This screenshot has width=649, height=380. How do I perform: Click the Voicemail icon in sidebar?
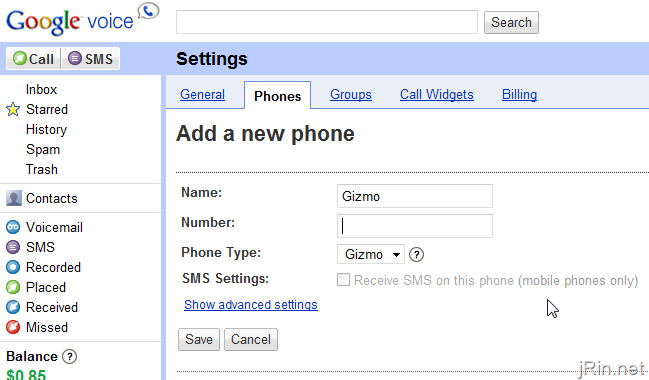pos(13,227)
